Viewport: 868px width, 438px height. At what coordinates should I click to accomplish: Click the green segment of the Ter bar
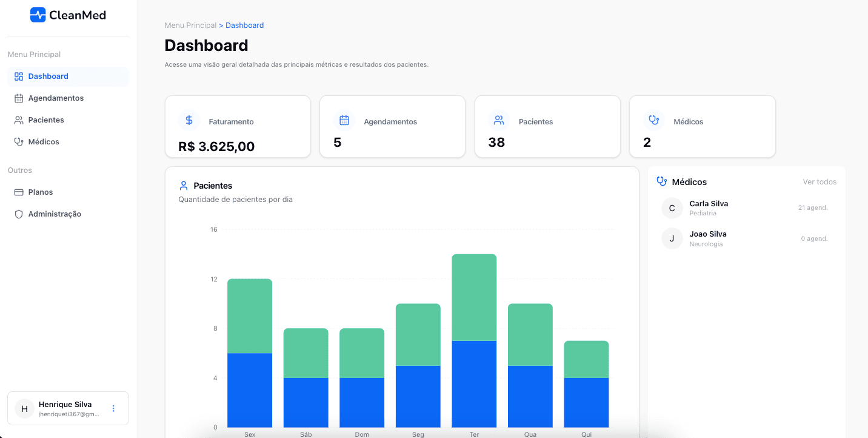pos(474,297)
